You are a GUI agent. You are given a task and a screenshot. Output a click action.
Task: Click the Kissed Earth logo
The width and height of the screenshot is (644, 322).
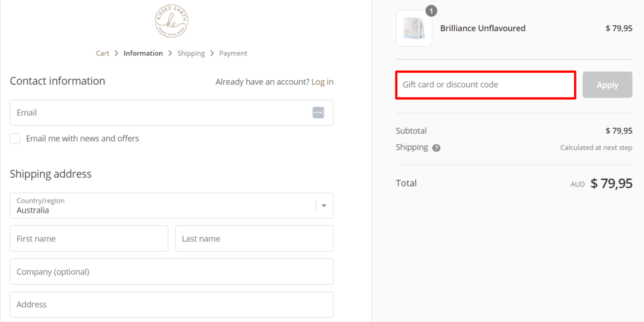[x=172, y=21]
